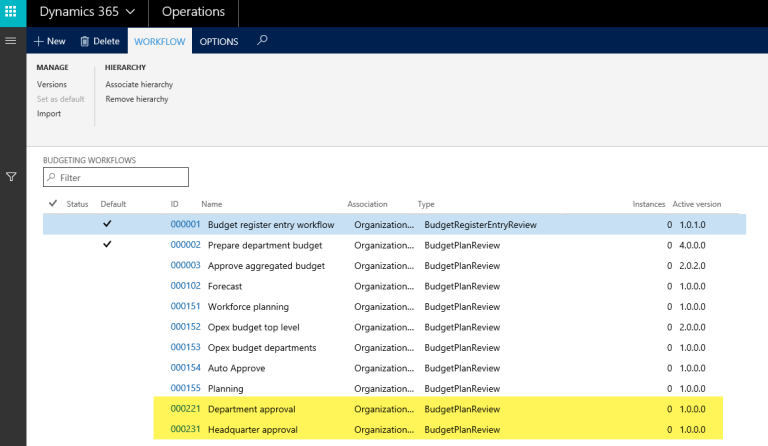Expand the Dynamics 365 dropdown chevron
768x446 pixels.
pyautogui.click(x=130, y=12)
